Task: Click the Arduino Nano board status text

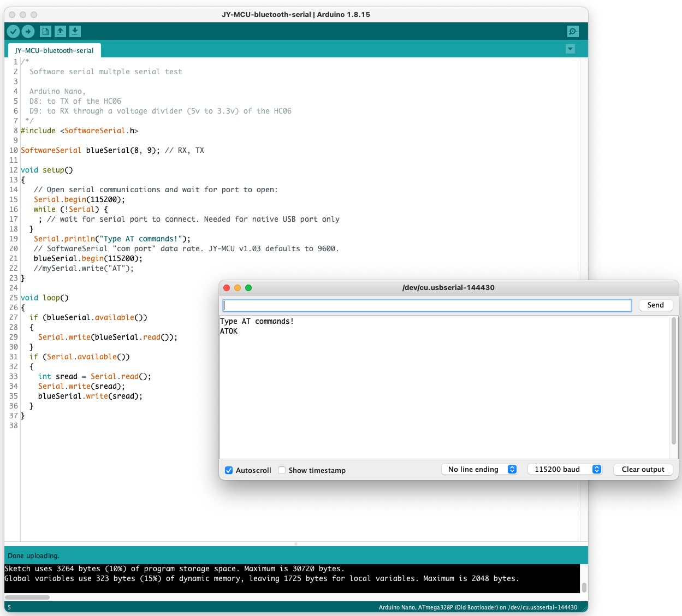Action: coord(478,607)
